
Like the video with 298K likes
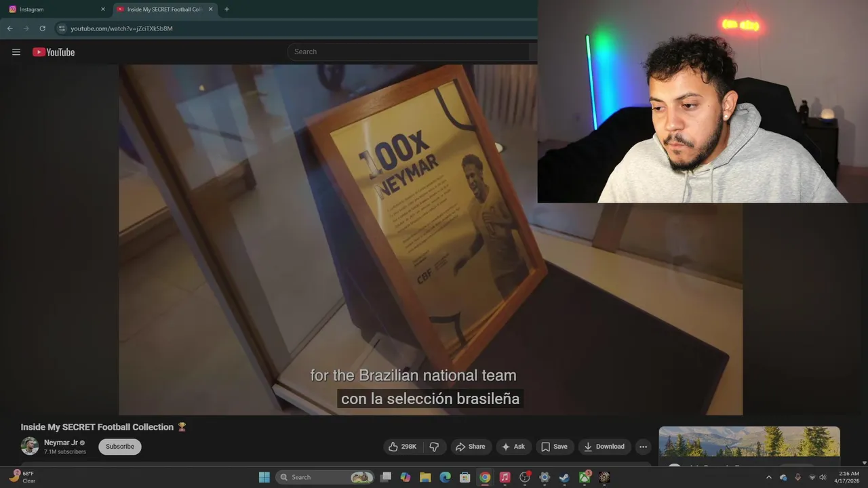pyautogui.click(x=402, y=447)
